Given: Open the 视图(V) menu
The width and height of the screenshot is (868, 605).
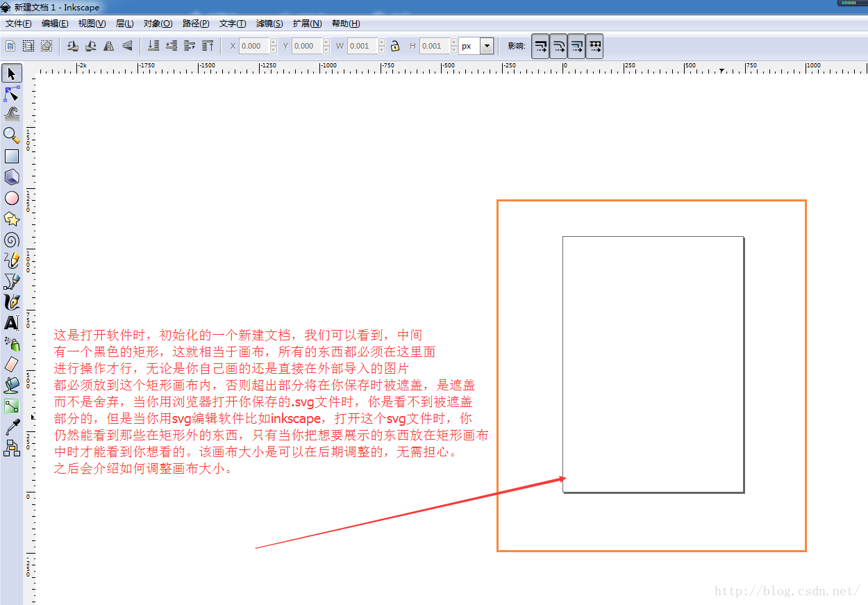Looking at the screenshot, I should pos(92,24).
